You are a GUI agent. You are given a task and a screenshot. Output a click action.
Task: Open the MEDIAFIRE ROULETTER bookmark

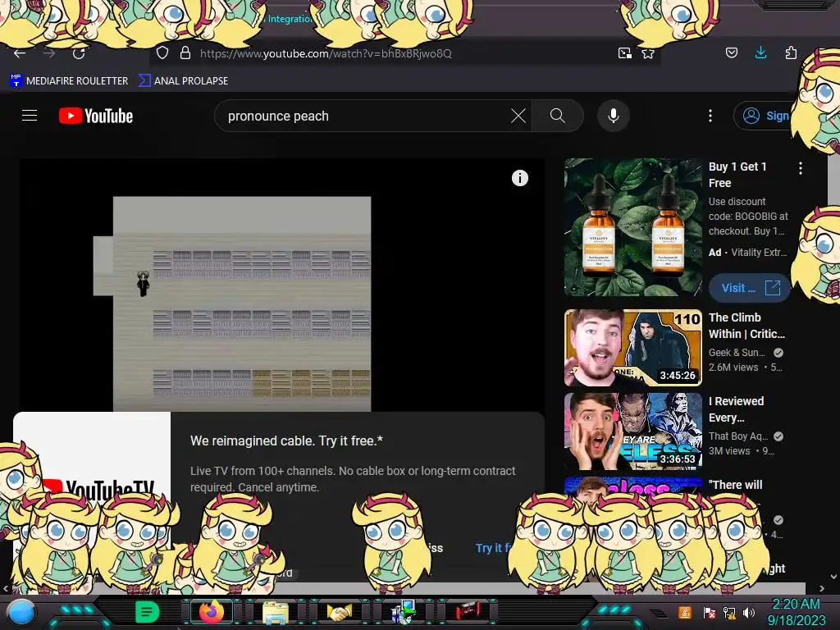point(69,81)
